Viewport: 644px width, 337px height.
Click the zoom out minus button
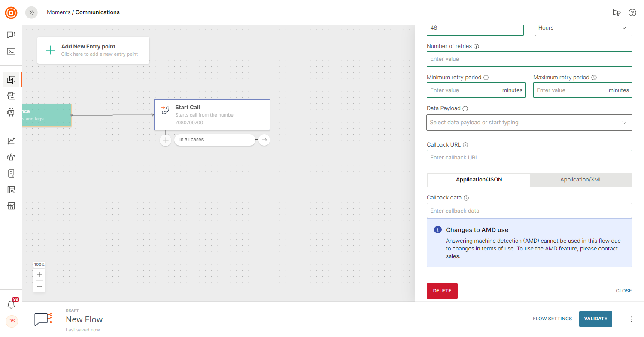pos(39,286)
